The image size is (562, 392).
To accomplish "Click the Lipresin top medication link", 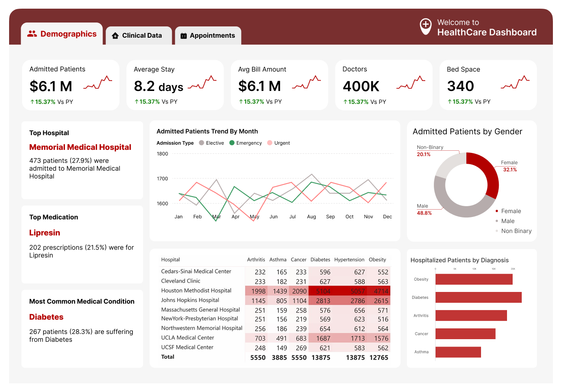I will click(45, 233).
